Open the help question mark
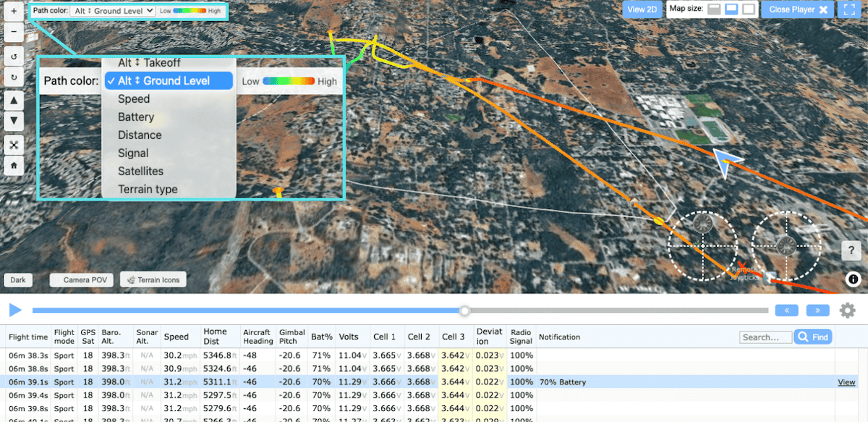The height and width of the screenshot is (422, 868). pos(851,250)
